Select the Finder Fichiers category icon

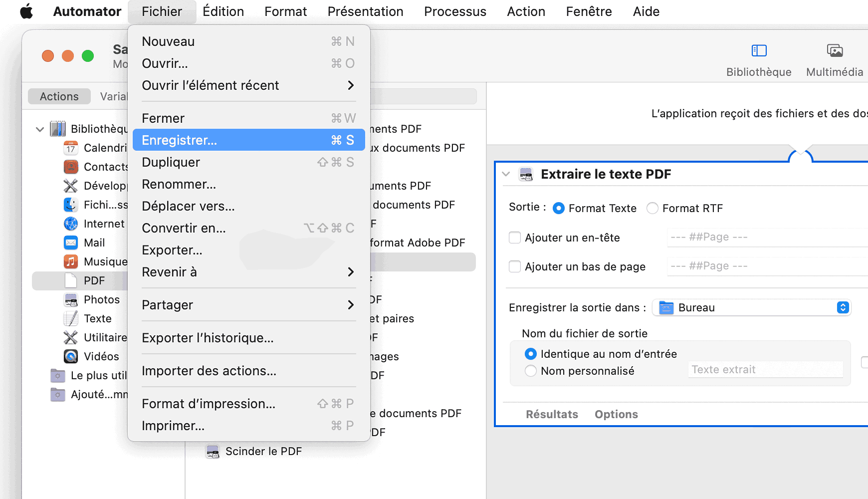coord(71,205)
